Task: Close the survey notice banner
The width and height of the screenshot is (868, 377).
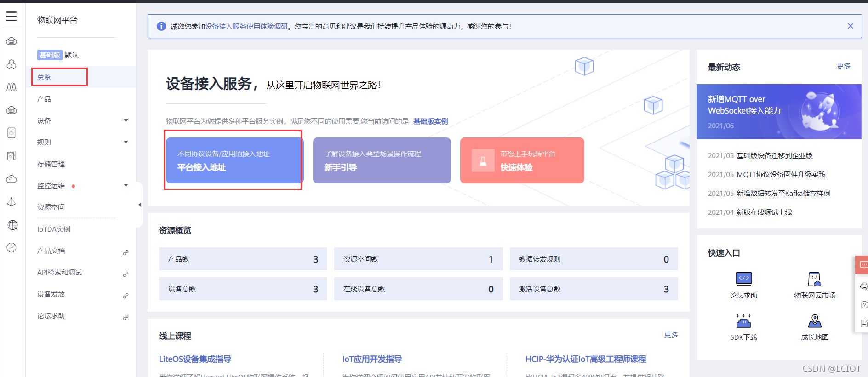Action: [x=851, y=26]
